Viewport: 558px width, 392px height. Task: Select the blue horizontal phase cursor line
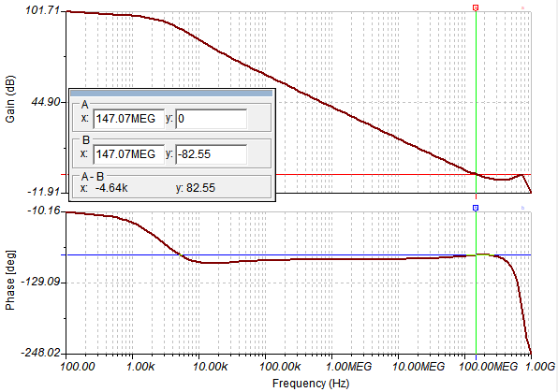(299, 255)
